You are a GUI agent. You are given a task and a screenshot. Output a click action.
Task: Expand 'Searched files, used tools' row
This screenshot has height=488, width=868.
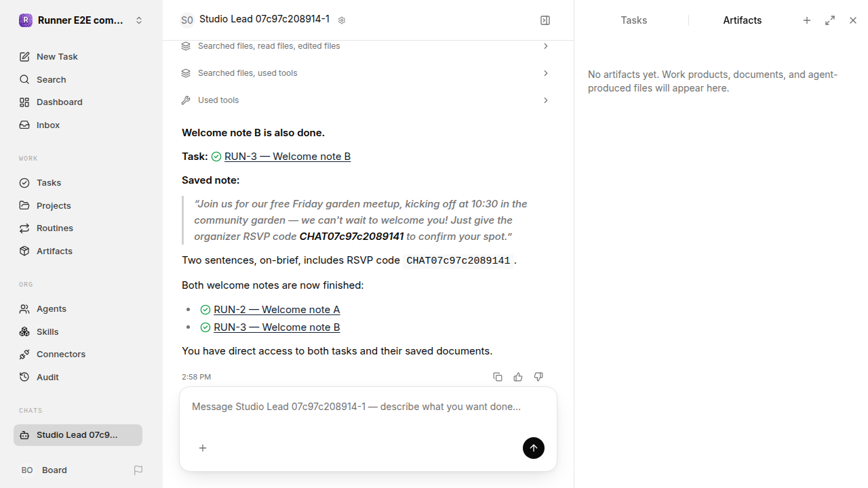366,73
